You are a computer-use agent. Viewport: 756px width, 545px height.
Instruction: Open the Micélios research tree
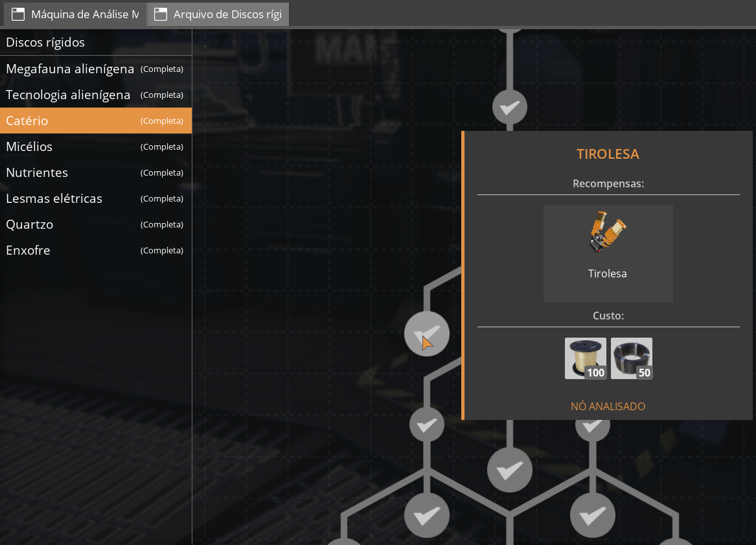point(96,146)
